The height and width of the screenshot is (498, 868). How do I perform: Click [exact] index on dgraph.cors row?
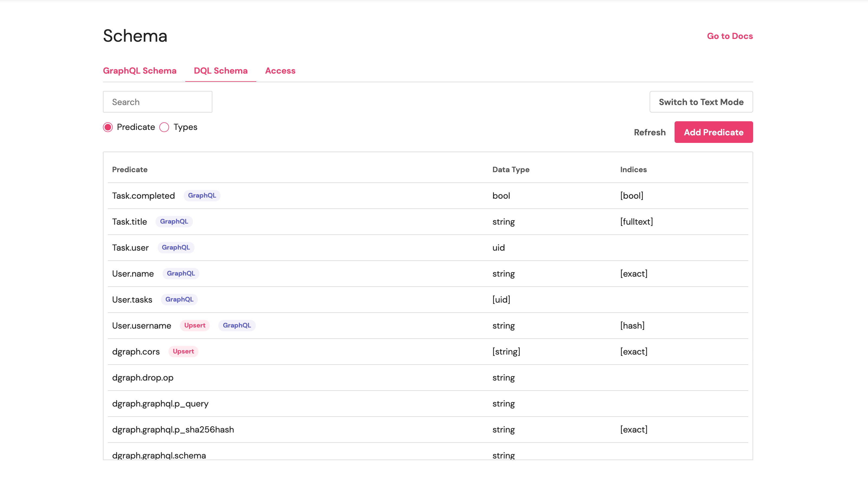(634, 352)
